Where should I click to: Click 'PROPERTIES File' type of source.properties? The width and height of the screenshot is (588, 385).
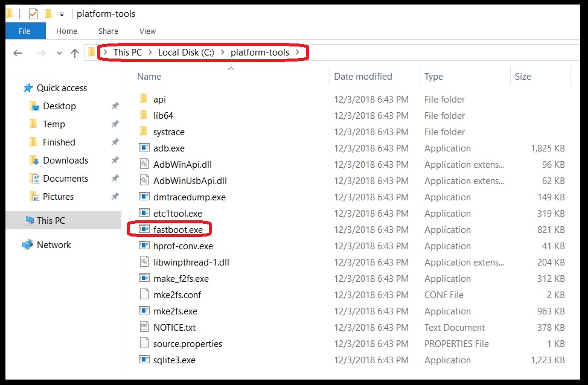pyautogui.click(x=456, y=344)
